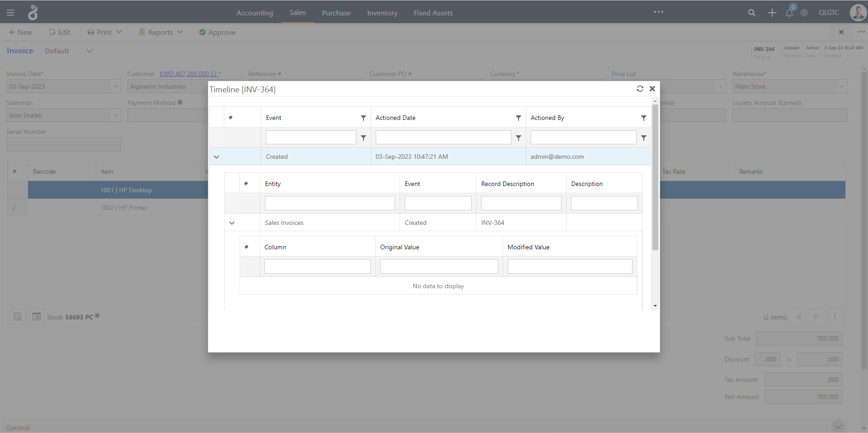Image resolution: width=868 pixels, height=433 pixels.
Task: Select the Edit icon in the toolbar
Action: (x=60, y=32)
